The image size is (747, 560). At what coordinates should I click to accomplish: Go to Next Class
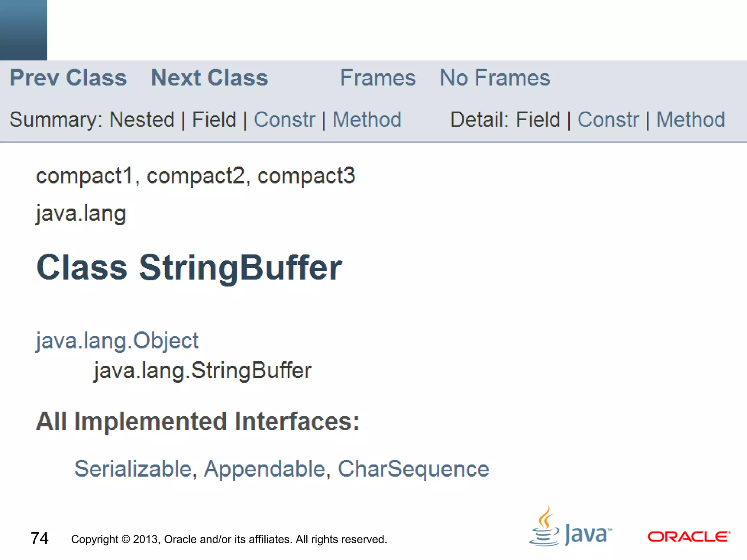pyautogui.click(x=209, y=78)
